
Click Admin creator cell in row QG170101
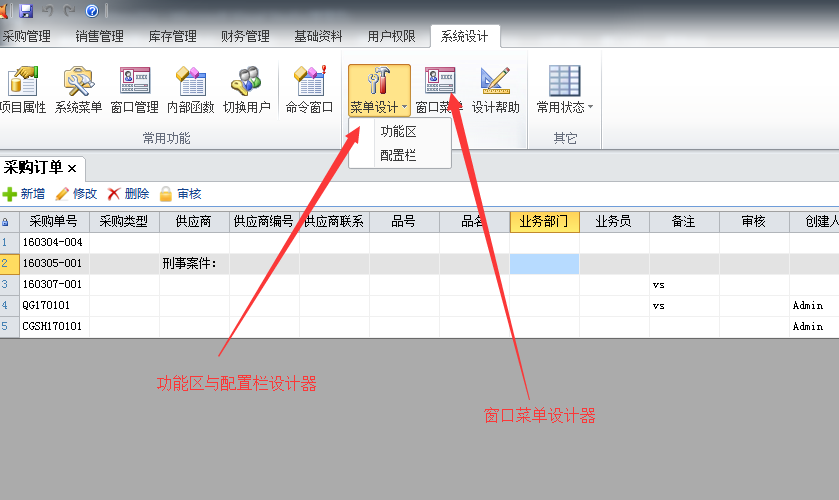(x=814, y=305)
